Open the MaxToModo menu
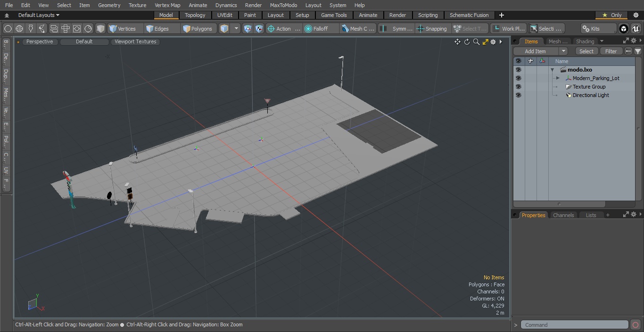This screenshot has width=644, height=332. [283, 5]
